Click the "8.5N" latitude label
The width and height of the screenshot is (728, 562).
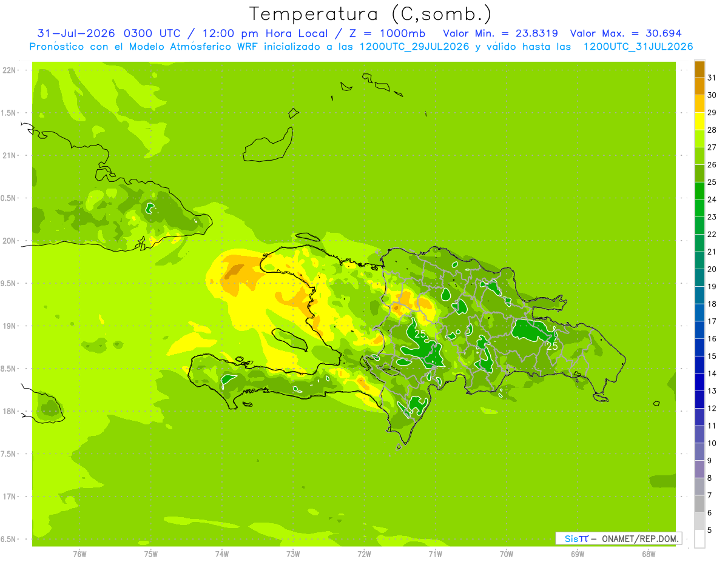point(9,369)
